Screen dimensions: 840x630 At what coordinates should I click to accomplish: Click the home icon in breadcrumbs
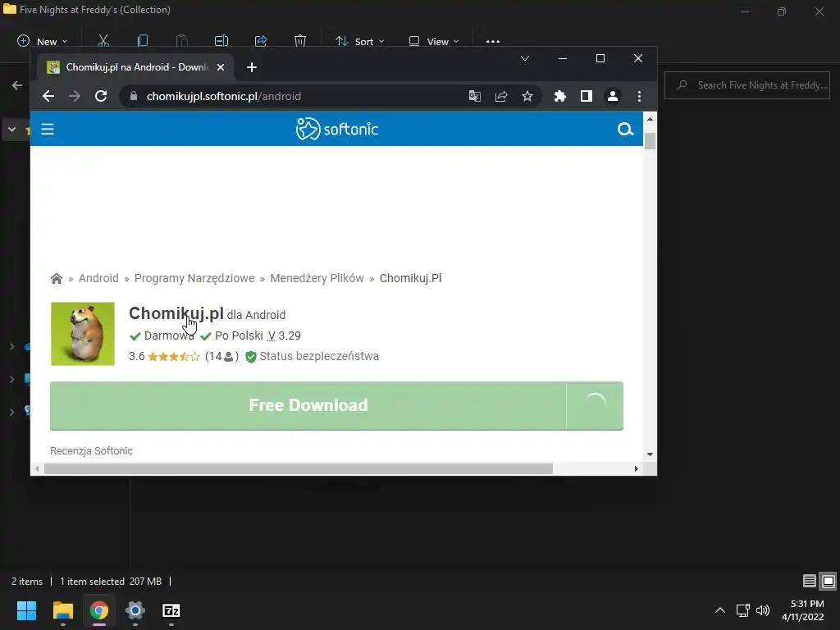pyautogui.click(x=57, y=279)
